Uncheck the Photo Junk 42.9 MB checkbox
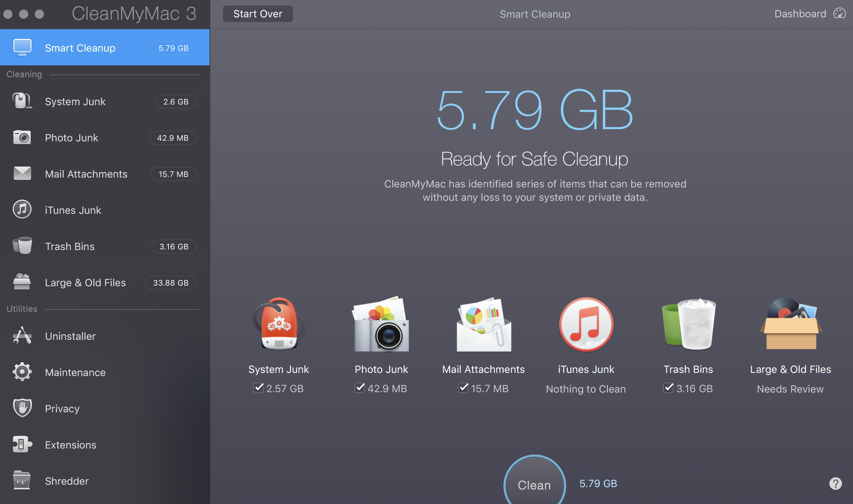 (x=360, y=388)
